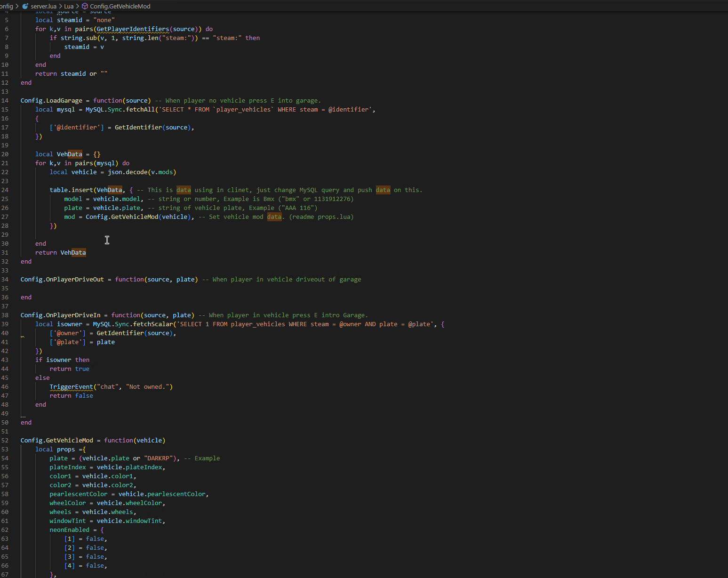Click the breadcrumb chevron after Lua
The height and width of the screenshot is (578, 728).
(x=78, y=6)
